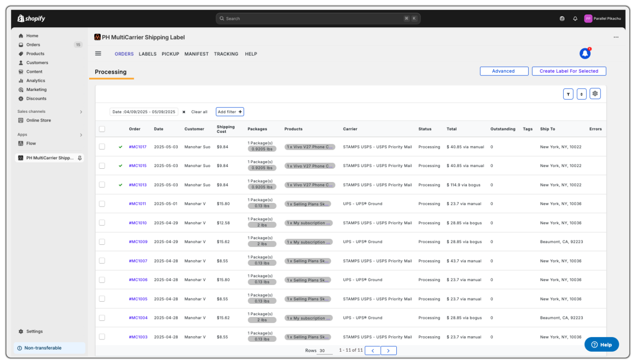The height and width of the screenshot is (364, 637).
Task: Open the TRACKING tab
Action: (x=226, y=54)
